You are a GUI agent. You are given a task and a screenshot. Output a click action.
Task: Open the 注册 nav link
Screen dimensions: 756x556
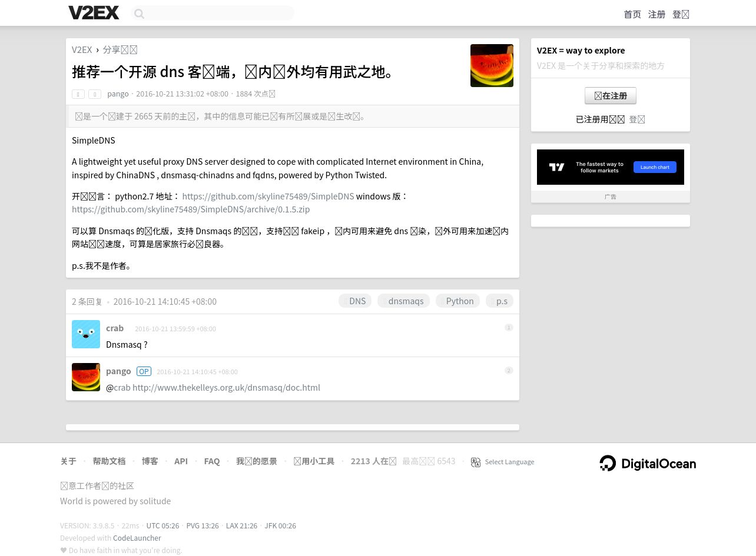tap(656, 14)
